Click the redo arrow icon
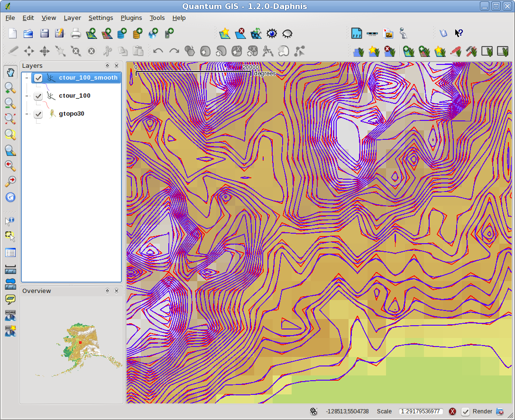Image resolution: width=515 pixels, height=420 pixels. click(174, 51)
